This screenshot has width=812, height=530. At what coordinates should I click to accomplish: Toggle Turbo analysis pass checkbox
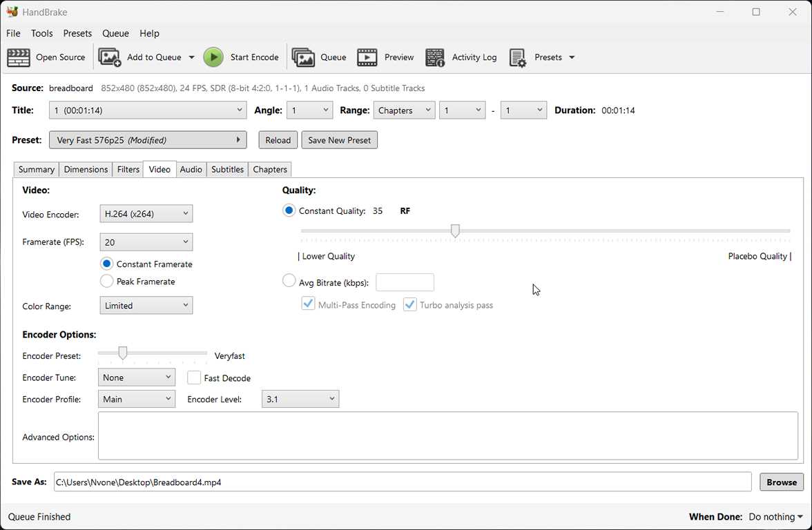[409, 304]
